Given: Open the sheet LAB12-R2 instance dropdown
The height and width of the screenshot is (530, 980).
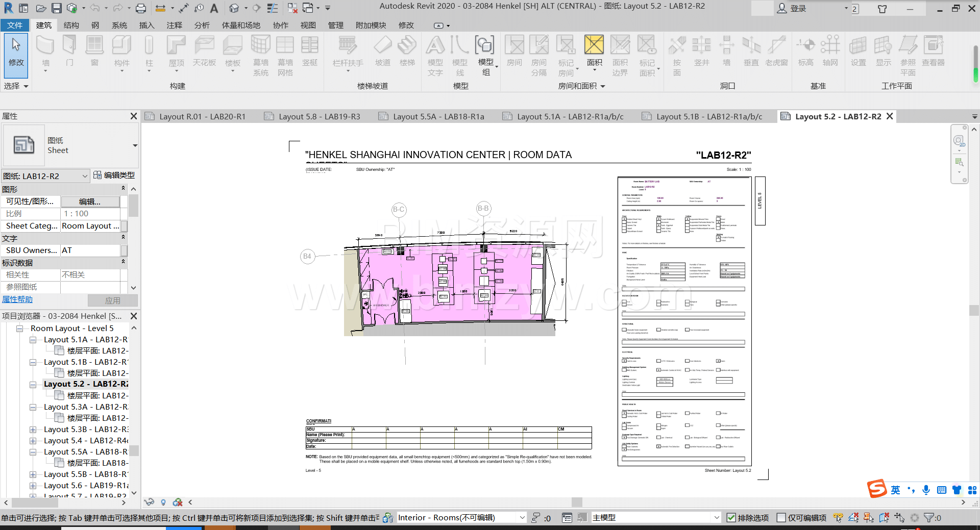Looking at the screenshot, I should pos(85,176).
